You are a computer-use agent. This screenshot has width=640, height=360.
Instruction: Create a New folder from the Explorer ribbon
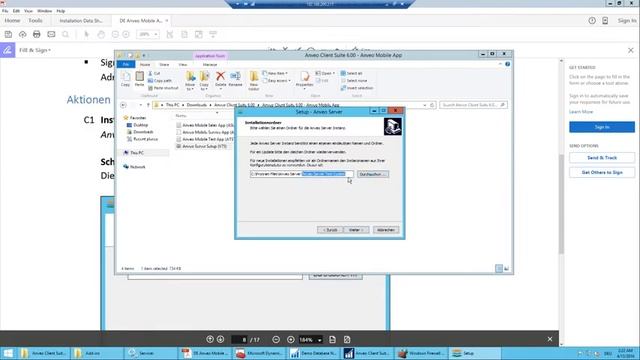pos(254,80)
